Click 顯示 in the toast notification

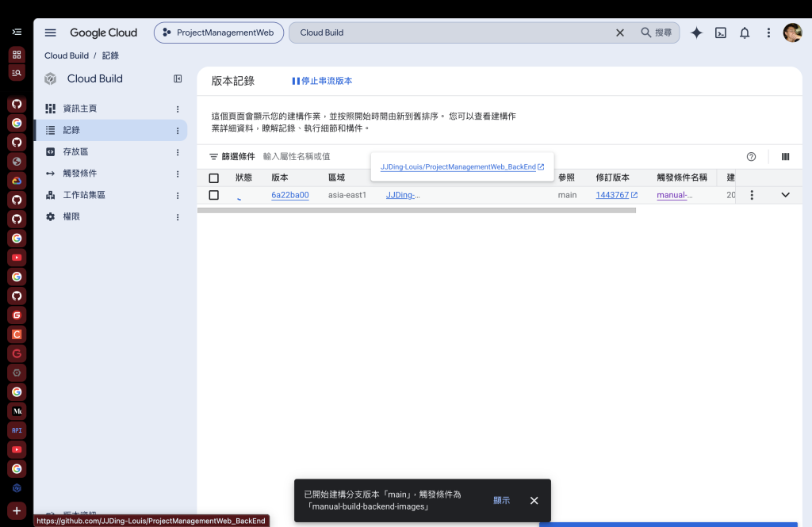(501, 500)
